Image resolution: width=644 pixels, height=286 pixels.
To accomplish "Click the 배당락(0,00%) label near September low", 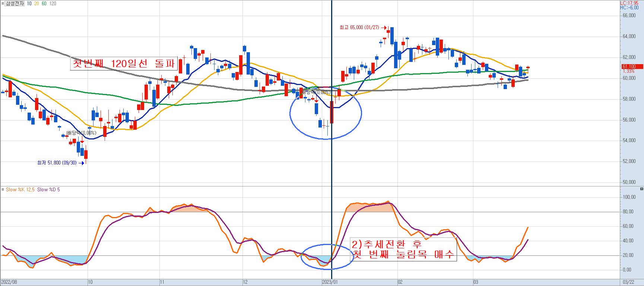I will [82, 133].
